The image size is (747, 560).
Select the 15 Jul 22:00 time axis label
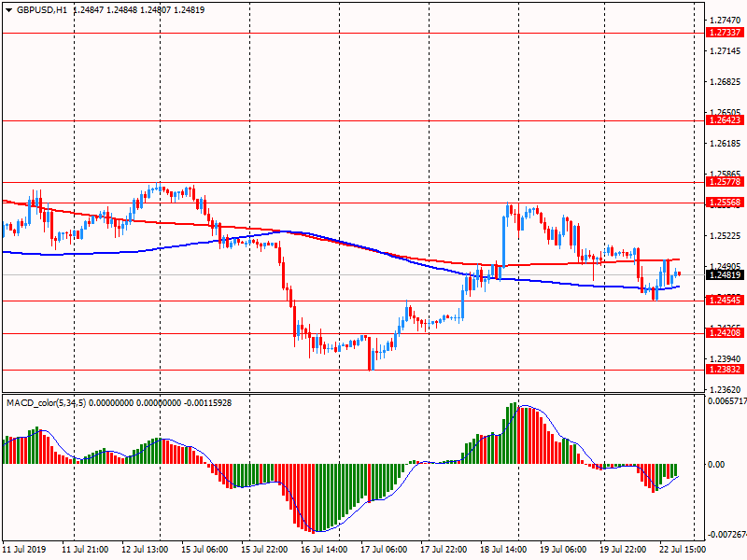(x=264, y=550)
